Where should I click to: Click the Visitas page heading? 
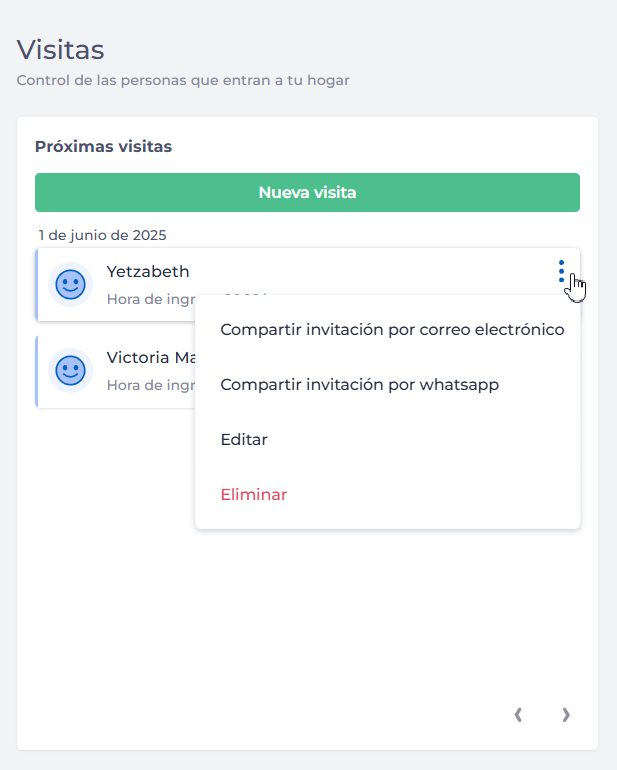click(x=61, y=49)
